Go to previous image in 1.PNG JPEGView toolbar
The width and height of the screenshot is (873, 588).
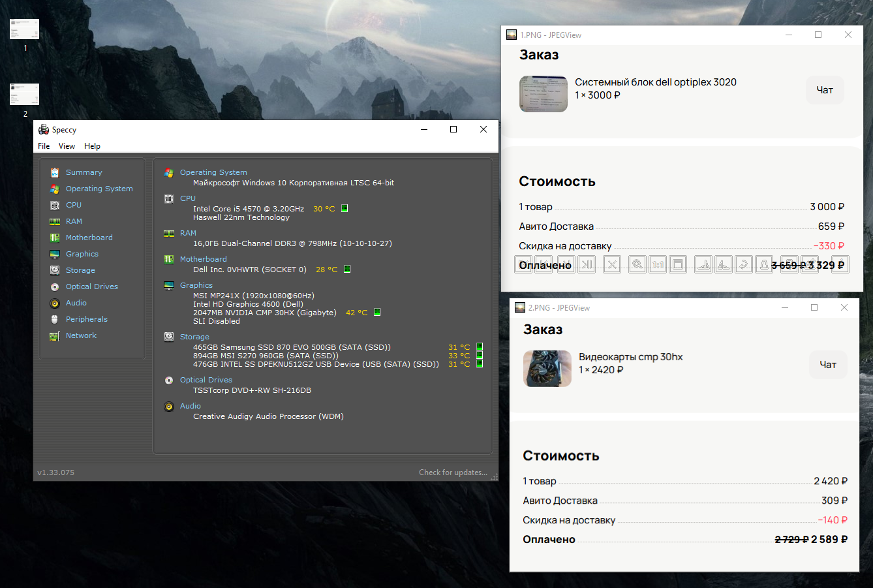pyautogui.click(x=544, y=264)
